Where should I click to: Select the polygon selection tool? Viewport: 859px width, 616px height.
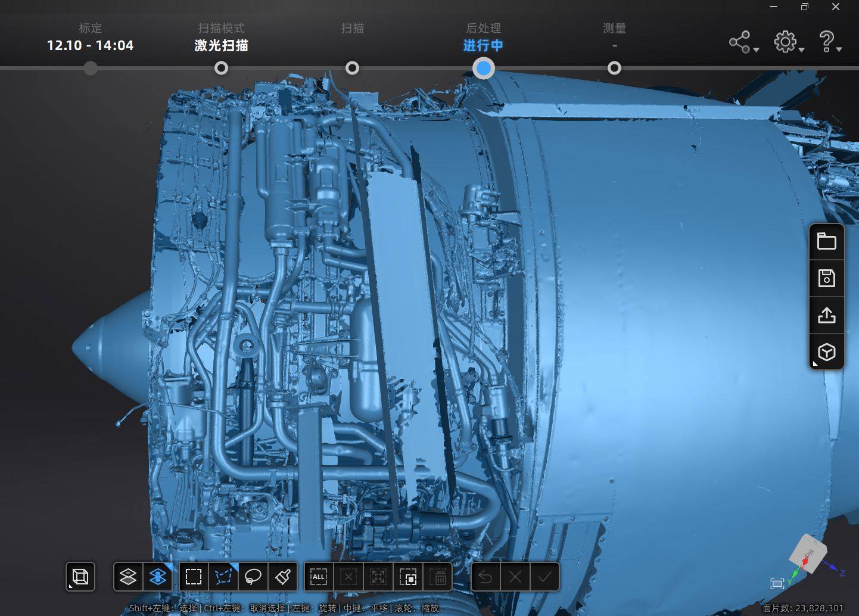click(223, 577)
